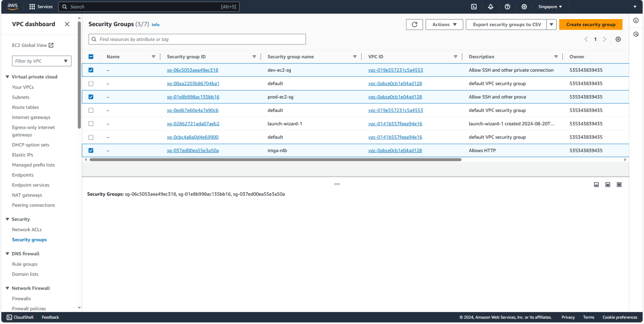Sort by Security group name column arrow
The height and width of the screenshot is (324, 644).
click(x=355, y=57)
